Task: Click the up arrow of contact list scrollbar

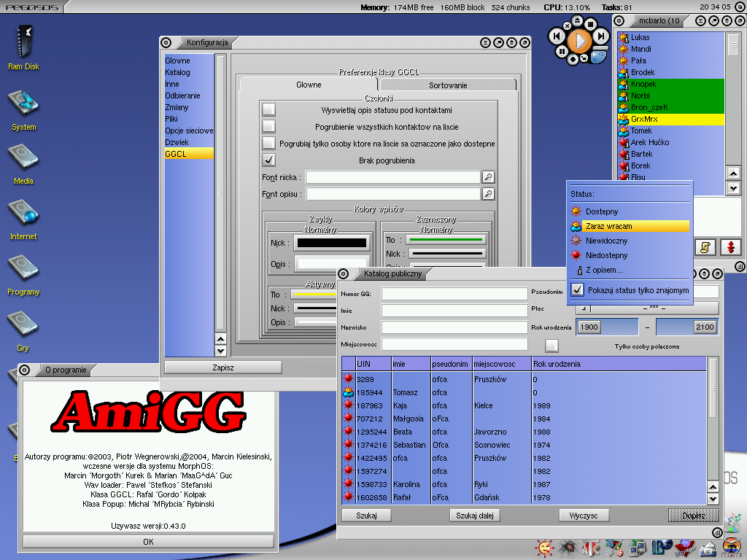Action: pyautogui.click(x=733, y=174)
